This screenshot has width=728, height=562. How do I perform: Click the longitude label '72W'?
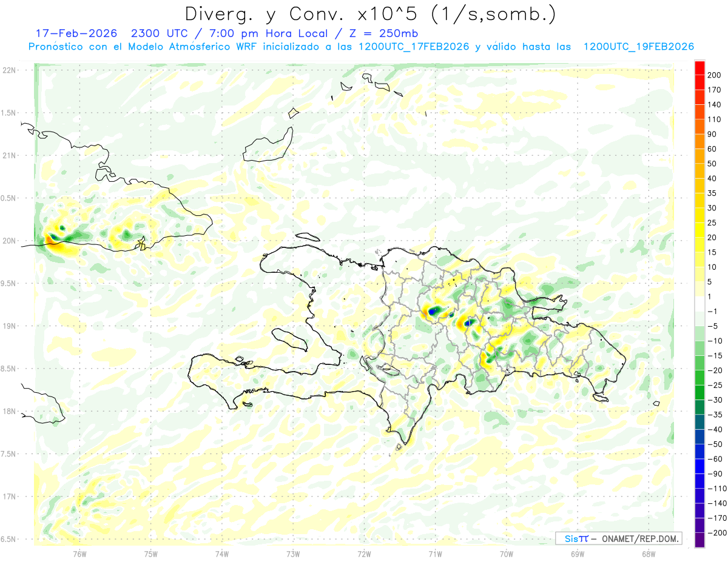tap(364, 553)
